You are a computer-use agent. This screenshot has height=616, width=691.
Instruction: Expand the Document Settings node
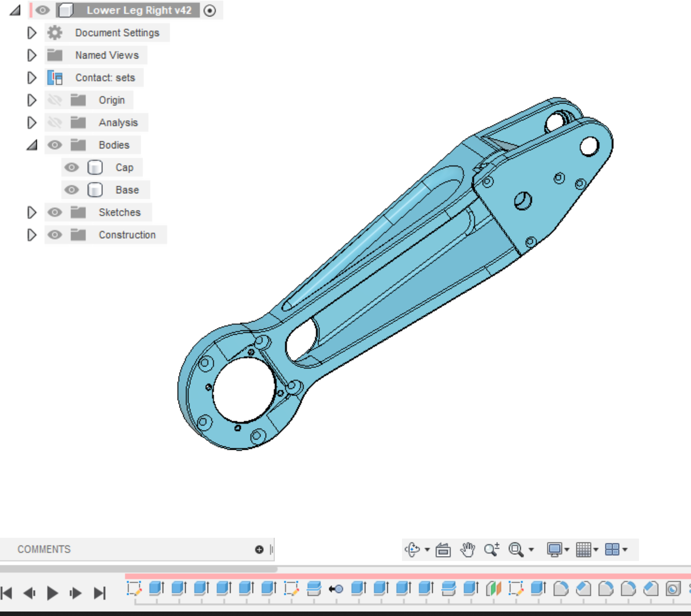click(x=31, y=33)
